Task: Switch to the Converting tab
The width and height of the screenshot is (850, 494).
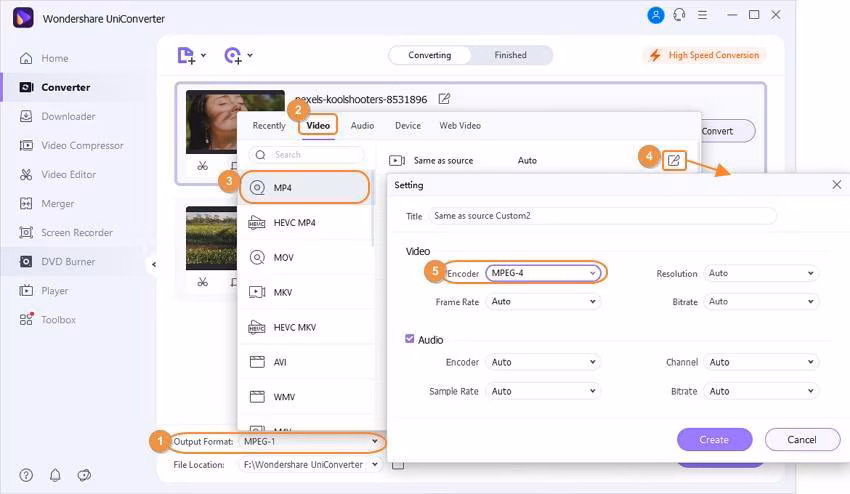Action: point(429,55)
